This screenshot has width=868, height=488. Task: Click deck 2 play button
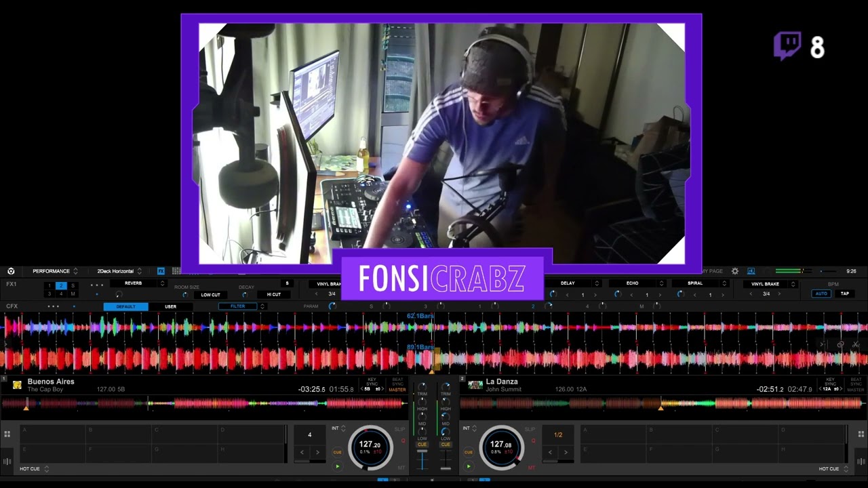point(468,466)
